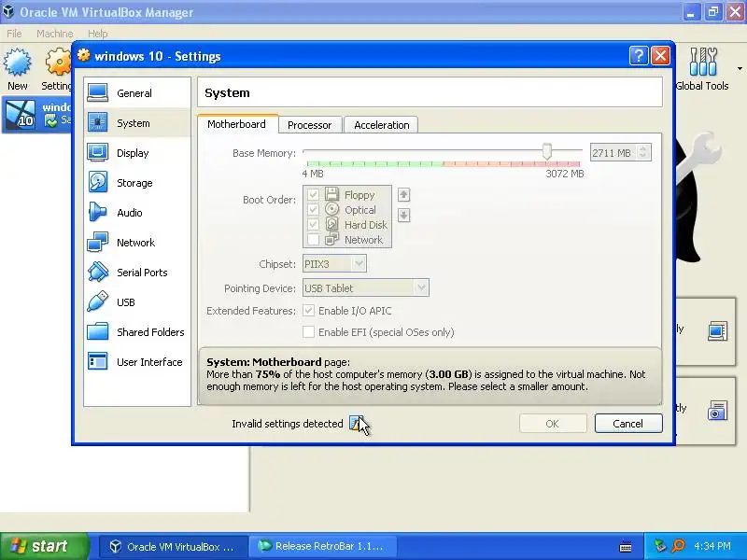Screen dimensions: 747x560
Task: Click the help question mark button
Action: (639, 56)
